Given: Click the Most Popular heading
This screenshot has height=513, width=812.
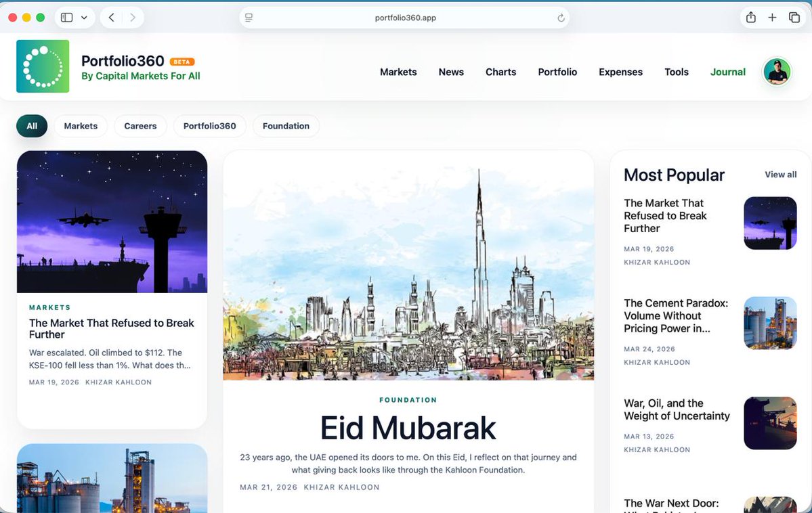Looking at the screenshot, I should click(674, 175).
